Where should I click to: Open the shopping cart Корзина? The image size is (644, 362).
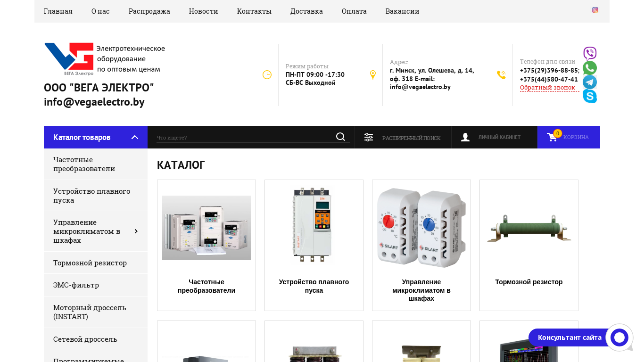[569, 137]
